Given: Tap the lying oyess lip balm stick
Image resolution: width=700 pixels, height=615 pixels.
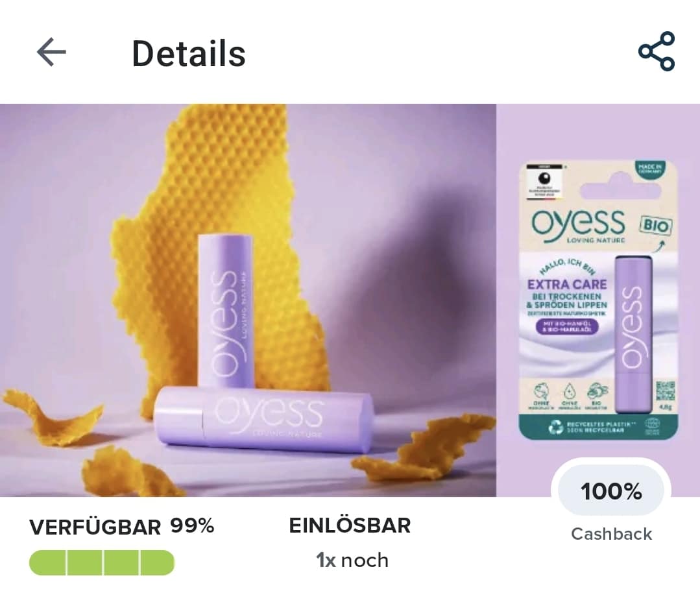Looking at the screenshot, I should (x=264, y=420).
